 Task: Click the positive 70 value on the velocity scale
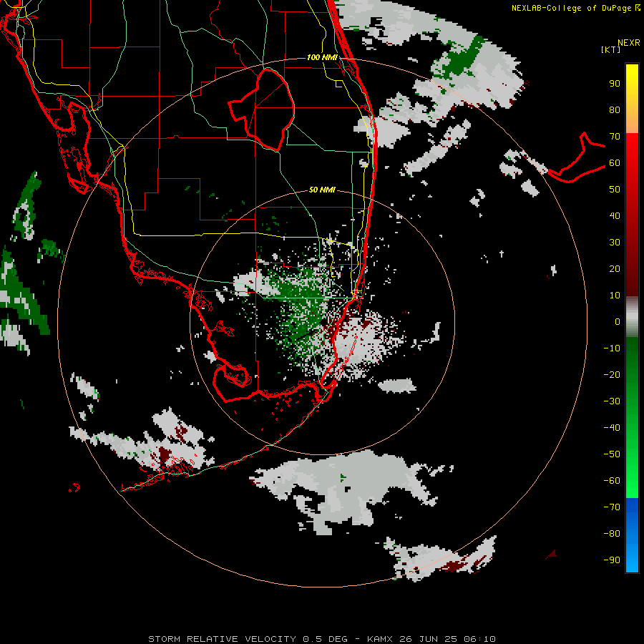point(615,137)
